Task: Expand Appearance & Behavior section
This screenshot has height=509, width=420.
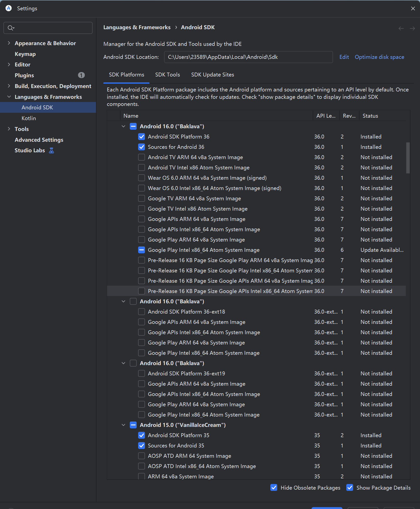Action: (x=9, y=43)
